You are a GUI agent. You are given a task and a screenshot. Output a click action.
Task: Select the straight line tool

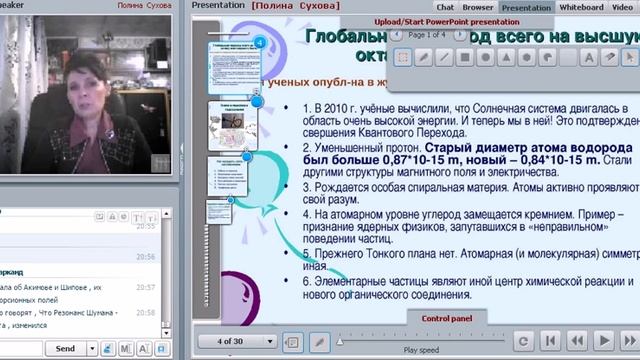click(444, 57)
